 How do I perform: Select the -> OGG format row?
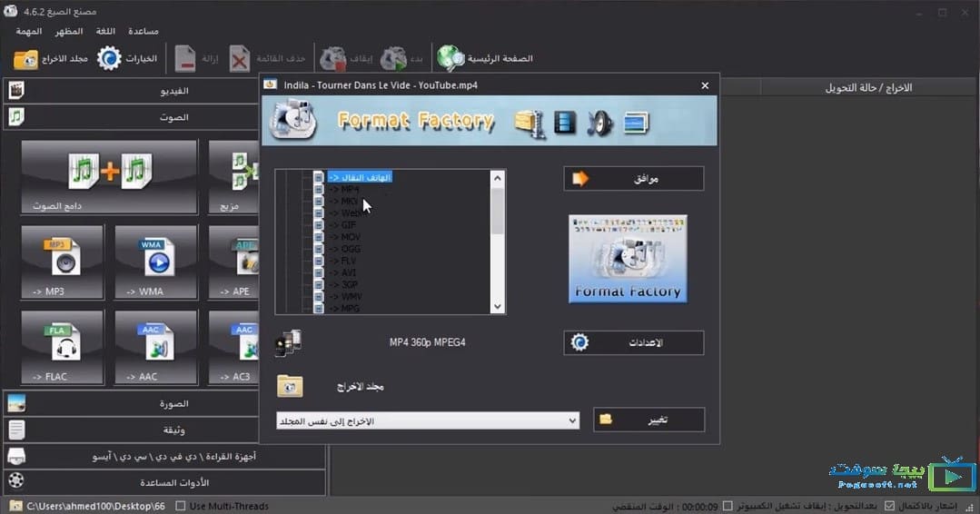point(345,249)
